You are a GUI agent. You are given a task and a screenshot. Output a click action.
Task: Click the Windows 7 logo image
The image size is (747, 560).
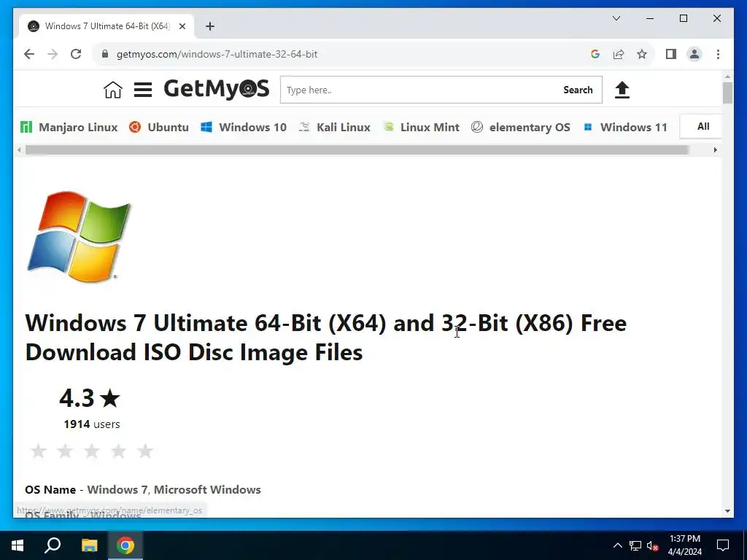79,237
